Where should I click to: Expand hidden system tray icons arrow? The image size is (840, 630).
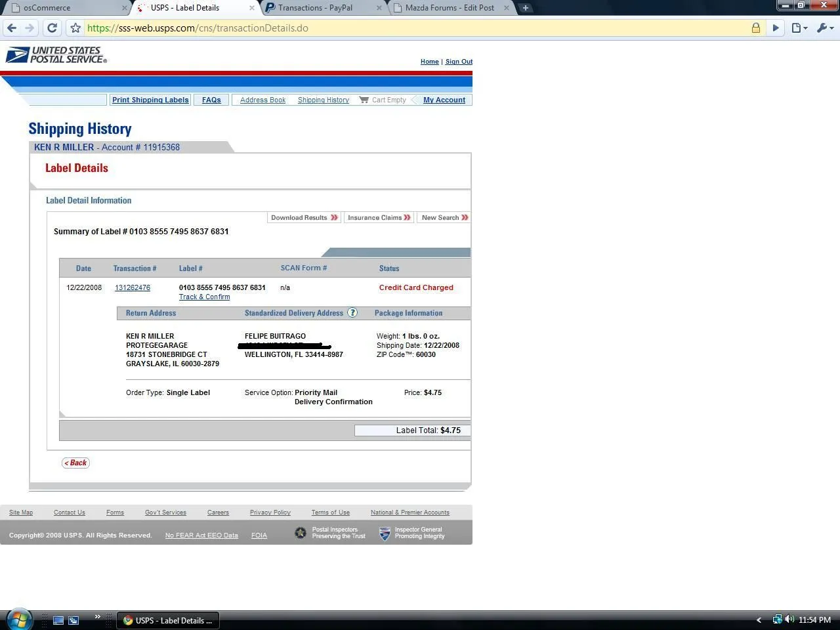(x=759, y=620)
